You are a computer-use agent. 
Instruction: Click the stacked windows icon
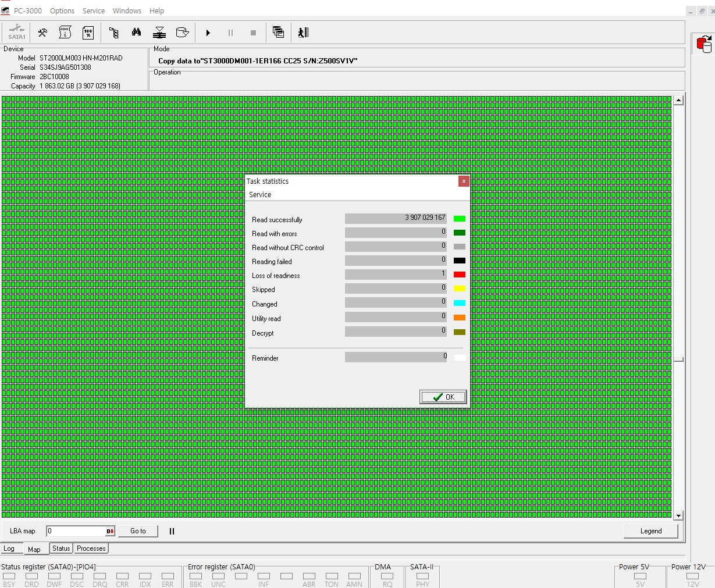pos(278,33)
